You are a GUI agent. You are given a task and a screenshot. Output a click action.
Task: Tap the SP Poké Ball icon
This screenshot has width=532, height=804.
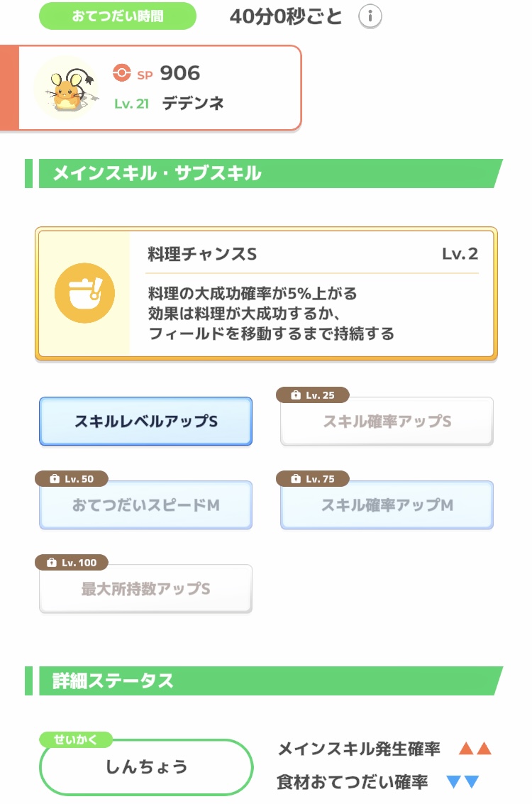tap(122, 73)
